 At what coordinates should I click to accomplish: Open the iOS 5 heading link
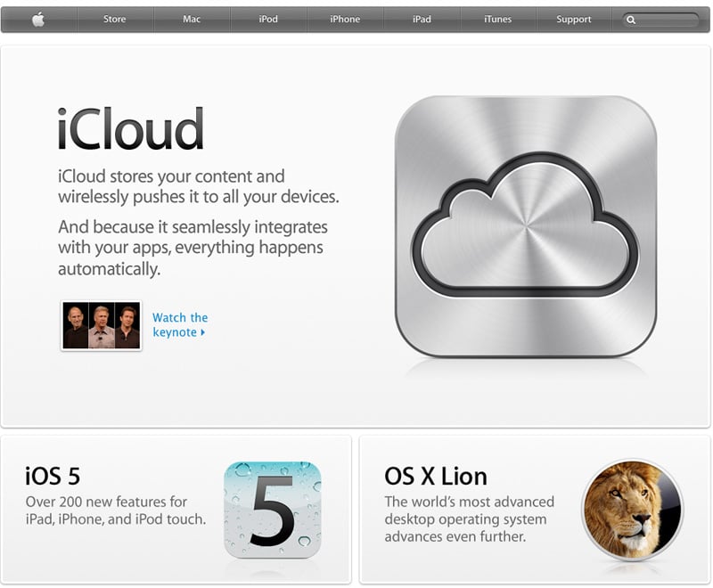(53, 477)
